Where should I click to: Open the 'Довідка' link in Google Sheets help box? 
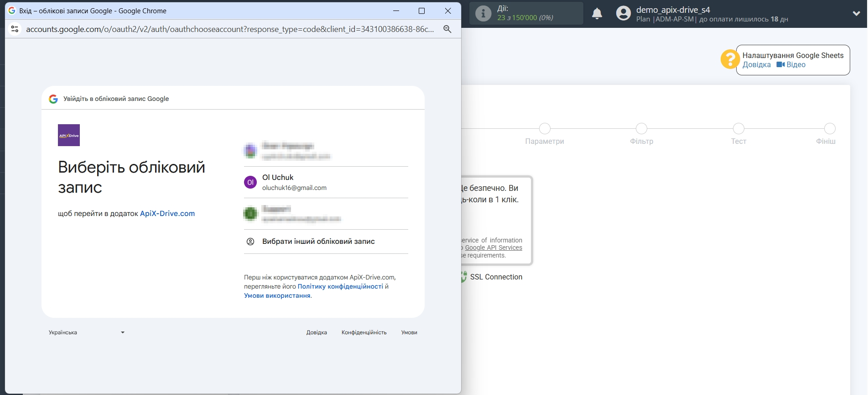click(x=756, y=65)
